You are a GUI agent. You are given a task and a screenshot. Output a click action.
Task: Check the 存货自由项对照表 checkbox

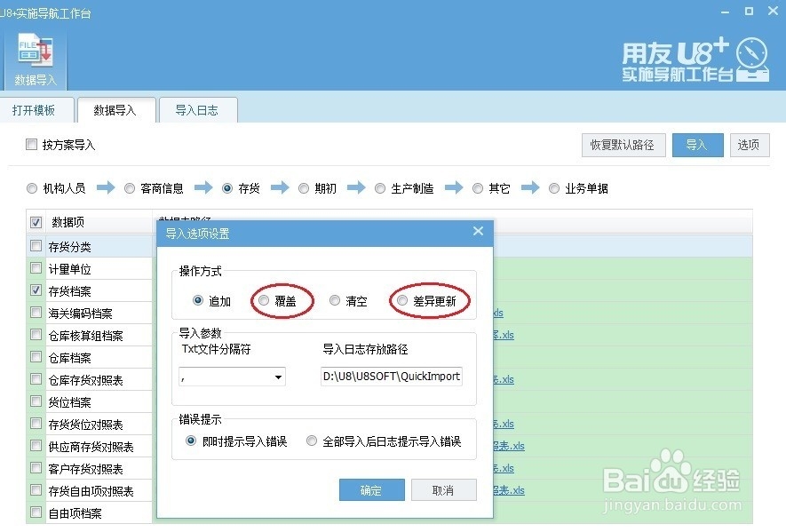click(36, 490)
